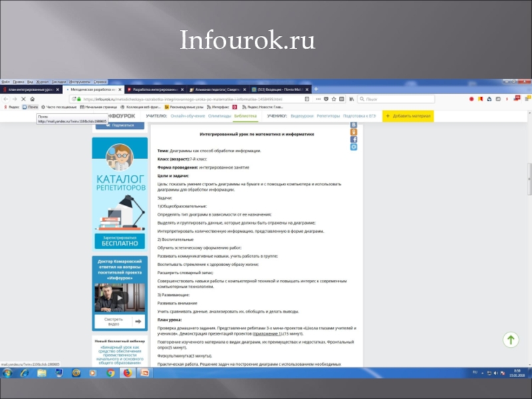Play the Доктор Комаровский video thumbnail

[120, 297]
